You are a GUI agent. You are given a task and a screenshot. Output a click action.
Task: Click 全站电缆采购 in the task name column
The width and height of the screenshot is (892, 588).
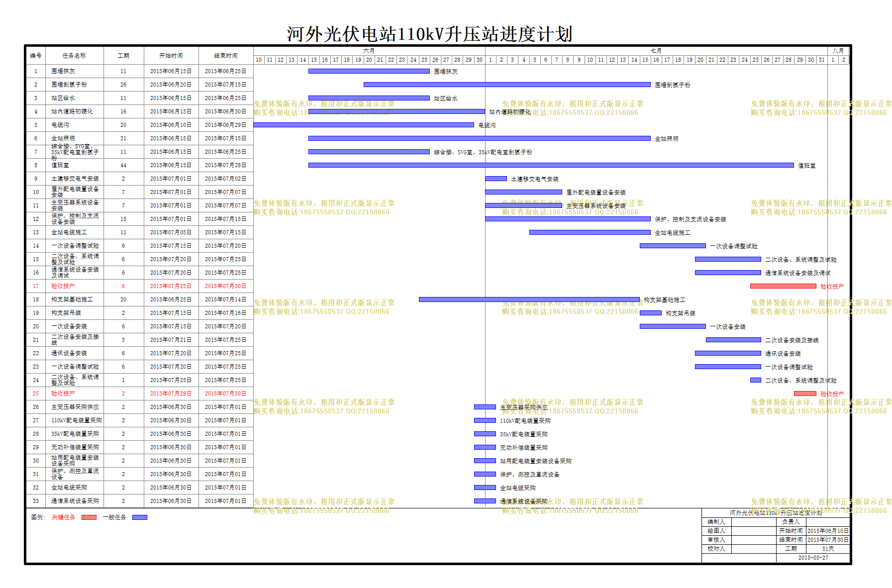tap(69, 488)
